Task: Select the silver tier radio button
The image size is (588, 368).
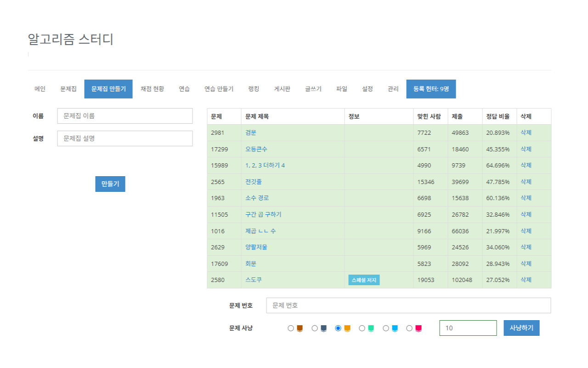Action: (315, 328)
